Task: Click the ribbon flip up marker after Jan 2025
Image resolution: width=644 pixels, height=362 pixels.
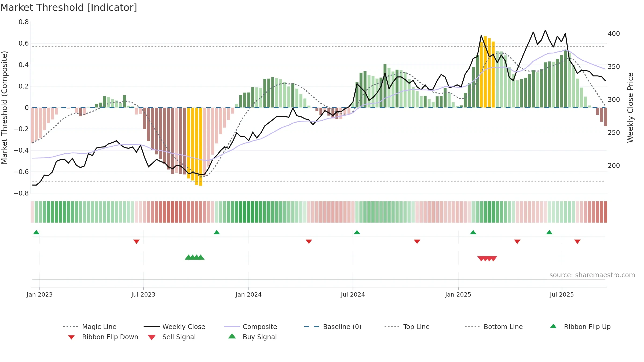Action: coord(473,232)
